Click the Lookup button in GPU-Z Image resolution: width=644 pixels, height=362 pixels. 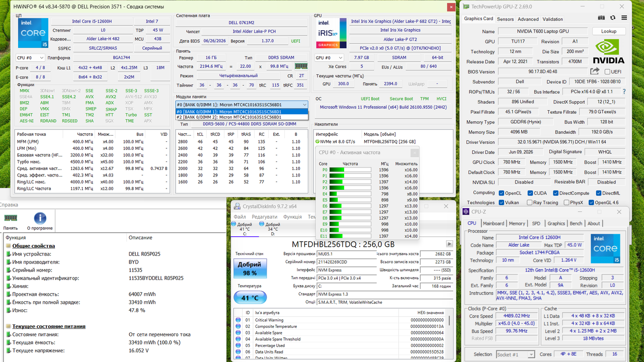tap(608, 31)
